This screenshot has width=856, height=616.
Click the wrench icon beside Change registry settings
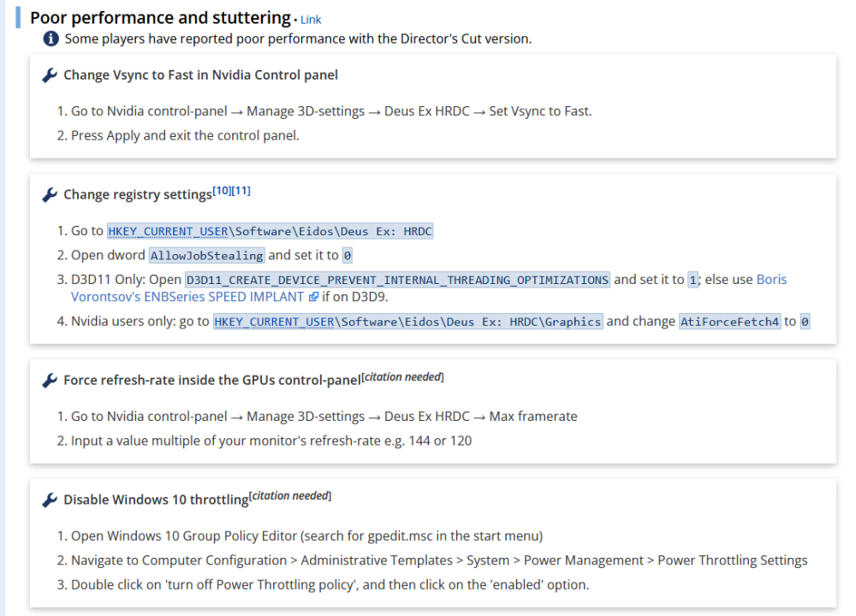coord(51,195)
